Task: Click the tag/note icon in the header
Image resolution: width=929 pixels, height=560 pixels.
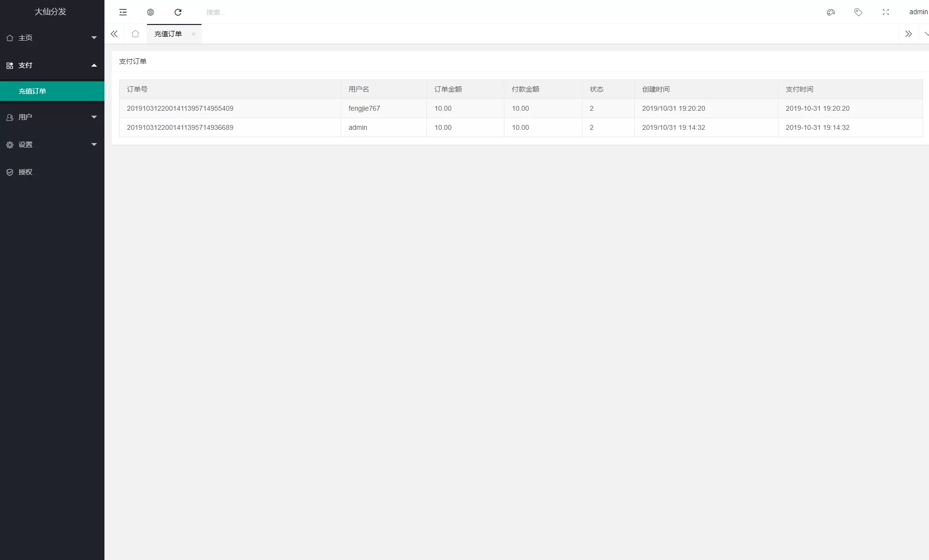Action: point(858,12)
